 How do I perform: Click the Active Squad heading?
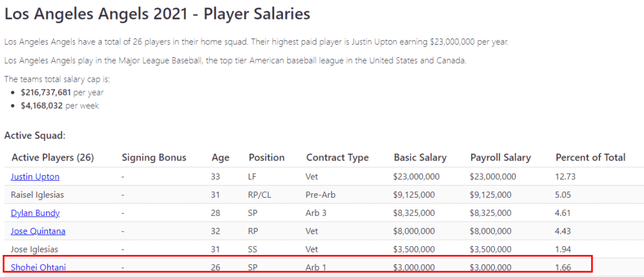click(35, 135)
